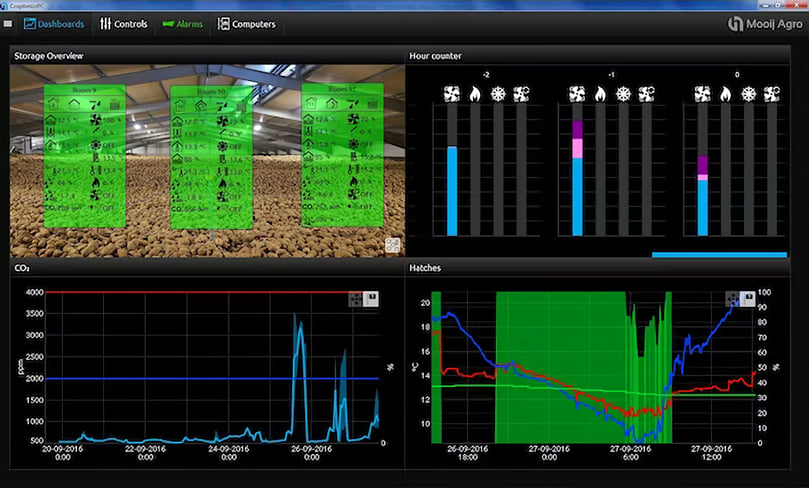Click the save icon on the CO₂ chart
809x488 pixels.
click(371, 299)
